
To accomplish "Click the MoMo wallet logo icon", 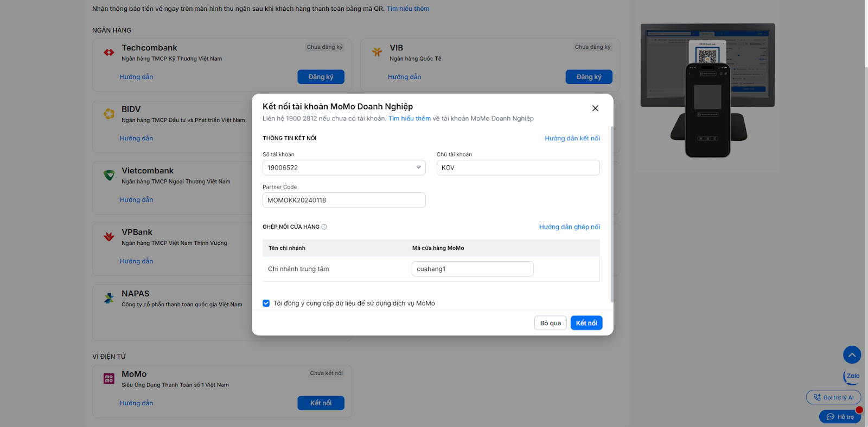I will click(x=109, y=379).
